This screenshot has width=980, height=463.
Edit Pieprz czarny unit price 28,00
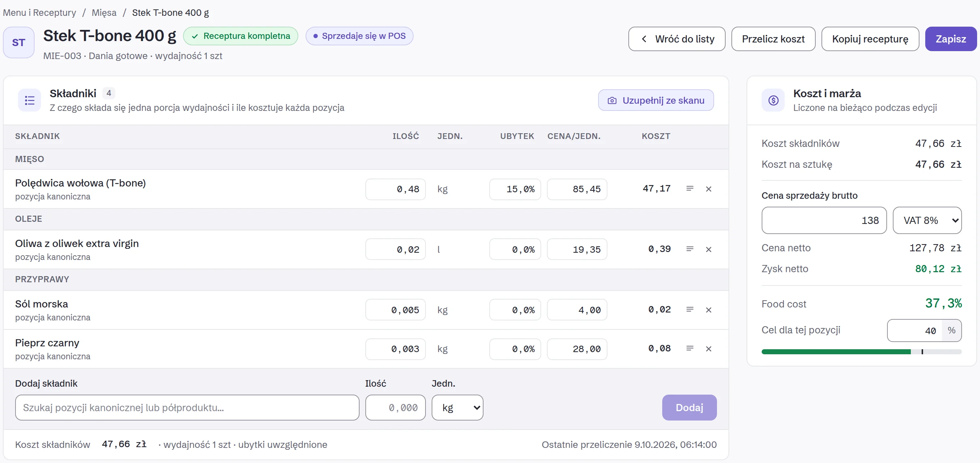pyautogui.click(x=577, y=349)
